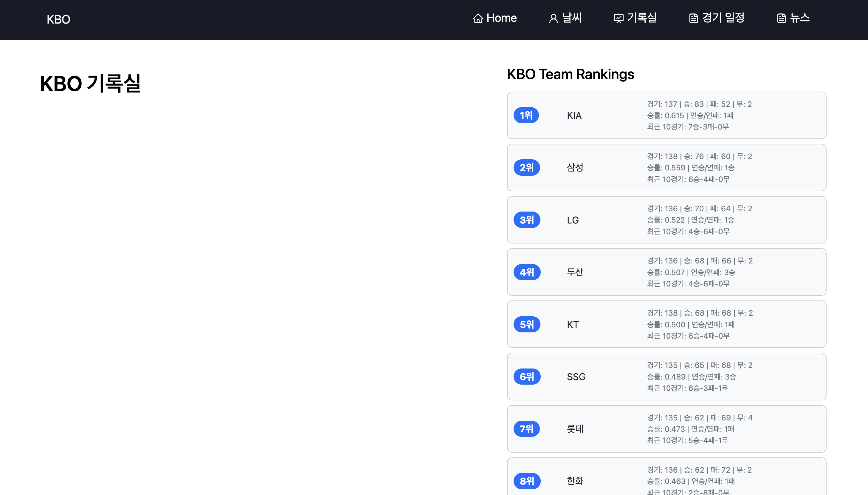Go to the Home menu item
This screenshot has height=495, width=868.
pyautogui.click(x=495, y=18)
